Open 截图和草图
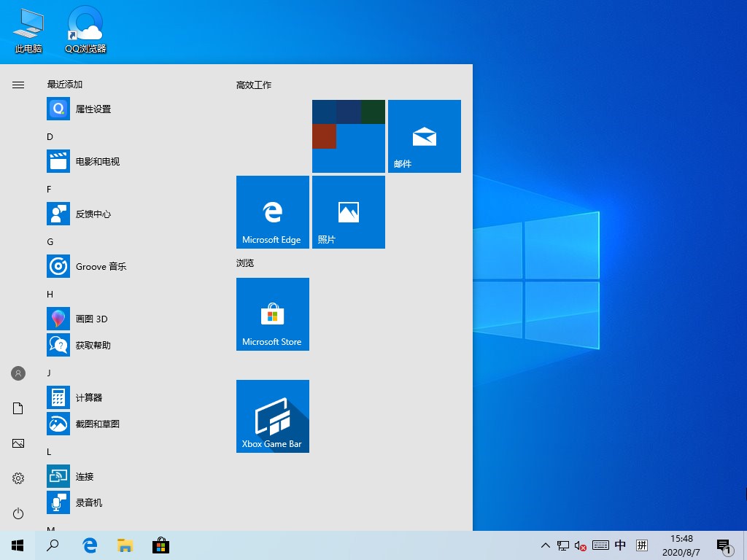Image resolution: width=747 pixels, height=560 pixels. (x=96, y=424)
